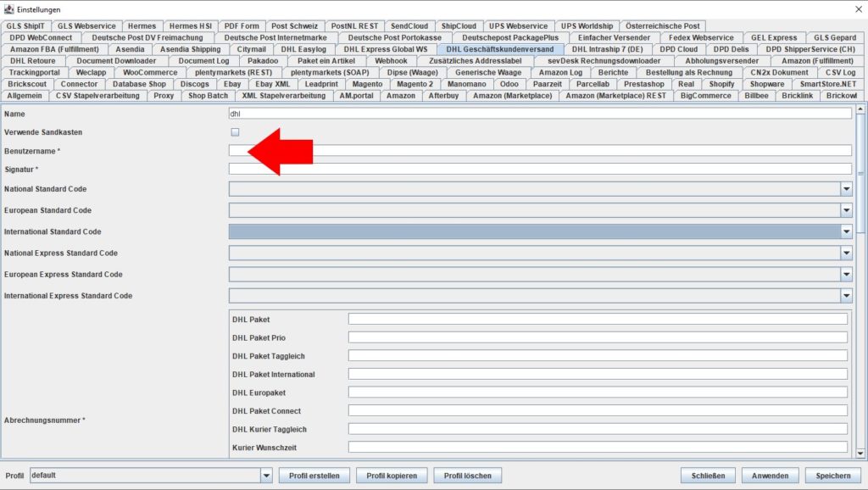Click the DHL Kurier Taggleich field
868x490 pixels.
(x=598, y=429)
